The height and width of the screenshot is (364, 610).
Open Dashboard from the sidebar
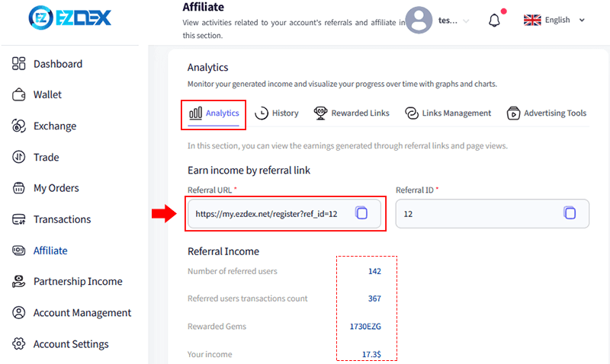[x=57, y=64]
